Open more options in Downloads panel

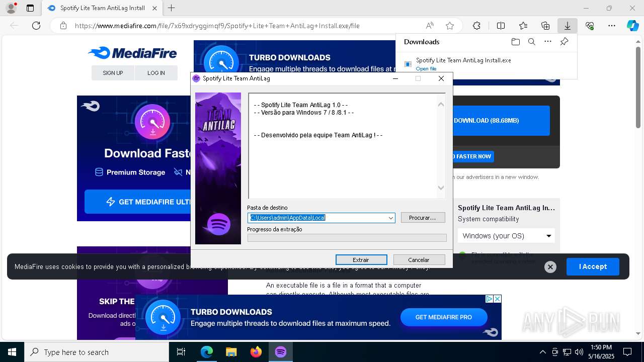tap(548, 42)
